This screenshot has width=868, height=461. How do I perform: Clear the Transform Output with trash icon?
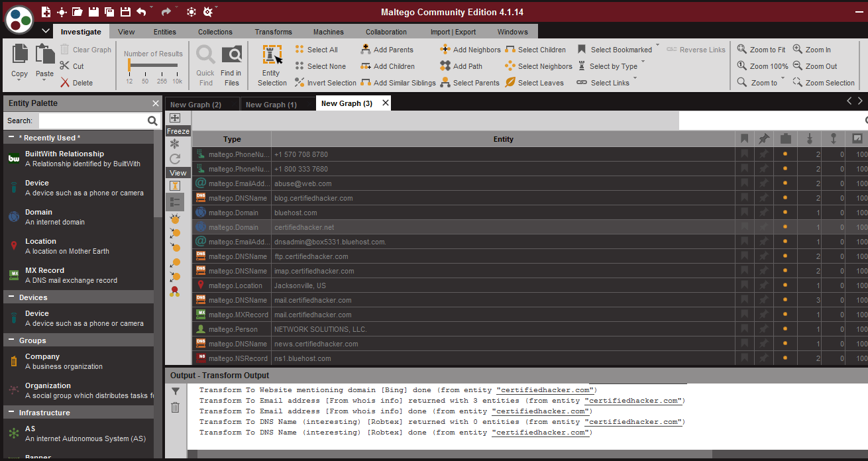pyautogui.click(x=176, y=407)
